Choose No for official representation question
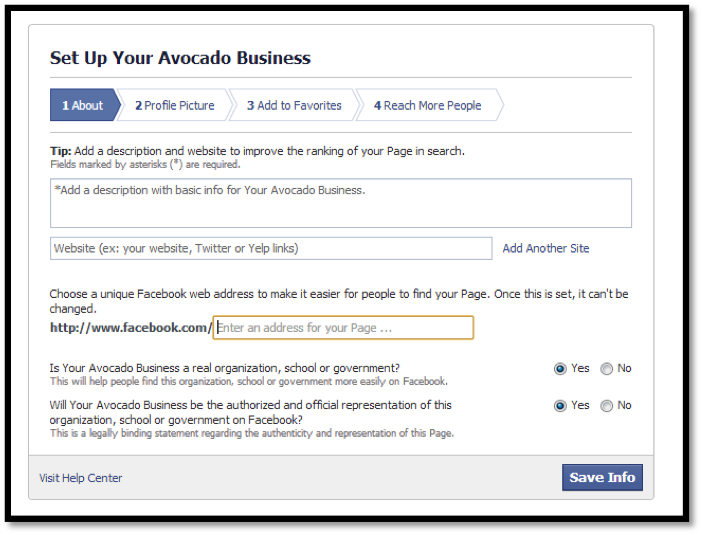 click(x=607, y=406)
